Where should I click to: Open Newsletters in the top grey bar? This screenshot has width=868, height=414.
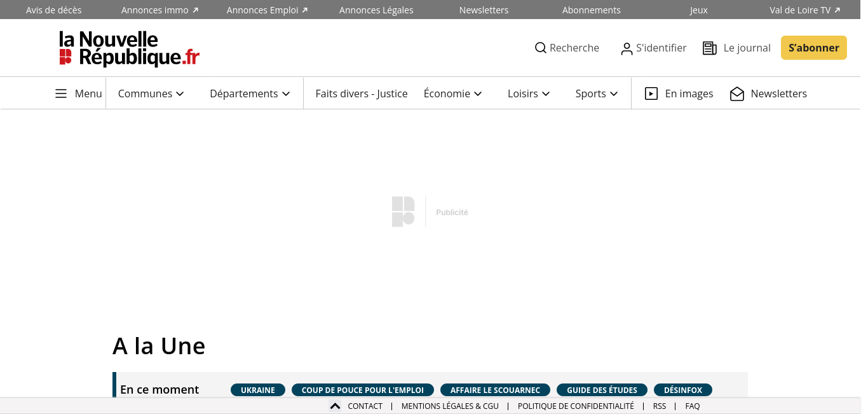coord(484,10)
